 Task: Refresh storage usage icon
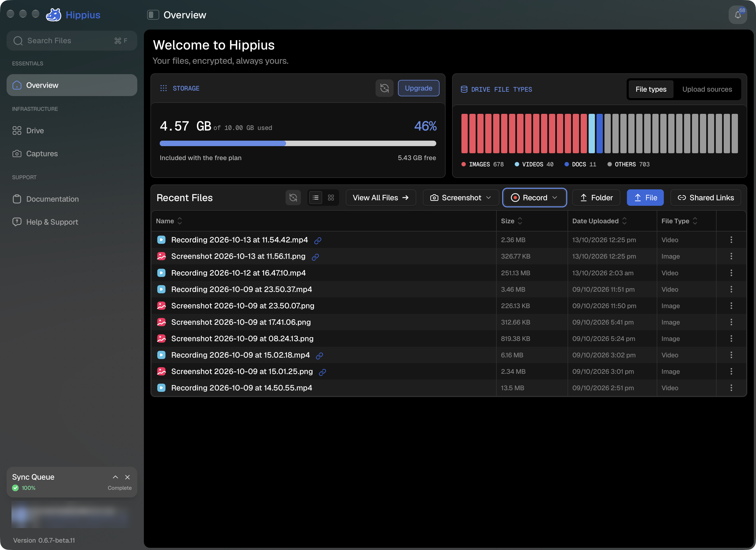pyautogui.click(x=384, y=88)
